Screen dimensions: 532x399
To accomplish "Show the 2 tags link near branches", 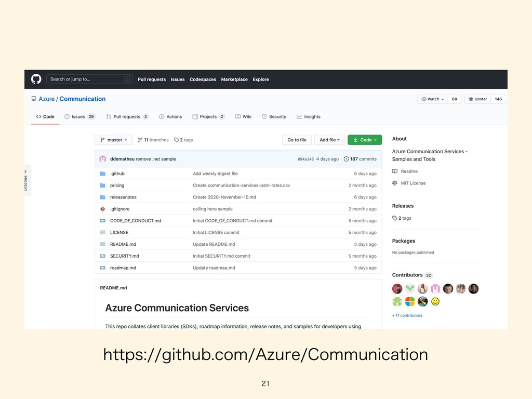I will point(183,140).
